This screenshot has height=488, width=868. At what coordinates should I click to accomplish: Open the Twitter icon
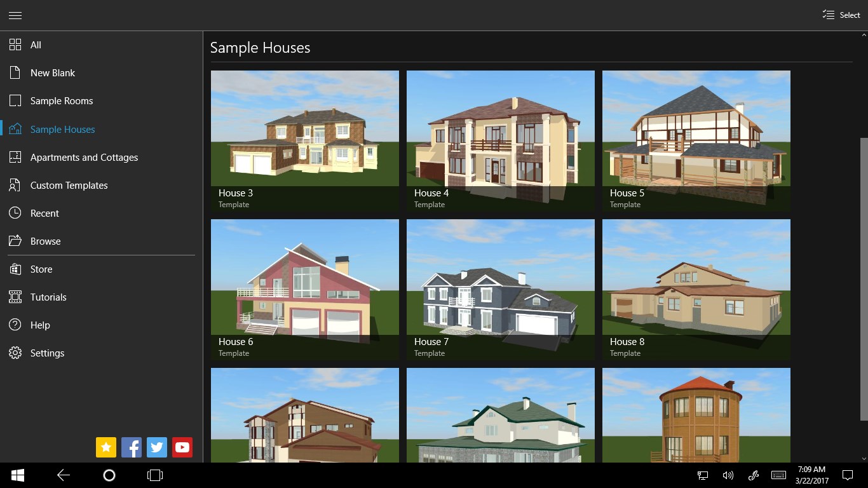[x=156, y=447]
